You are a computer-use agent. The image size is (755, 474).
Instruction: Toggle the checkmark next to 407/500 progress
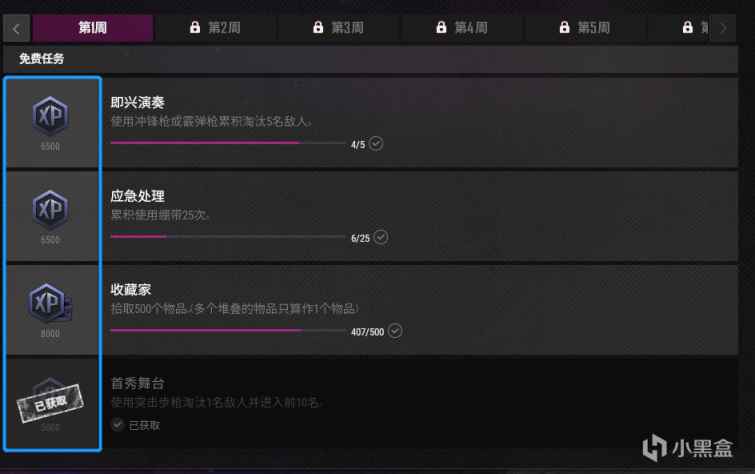[395, 331]
